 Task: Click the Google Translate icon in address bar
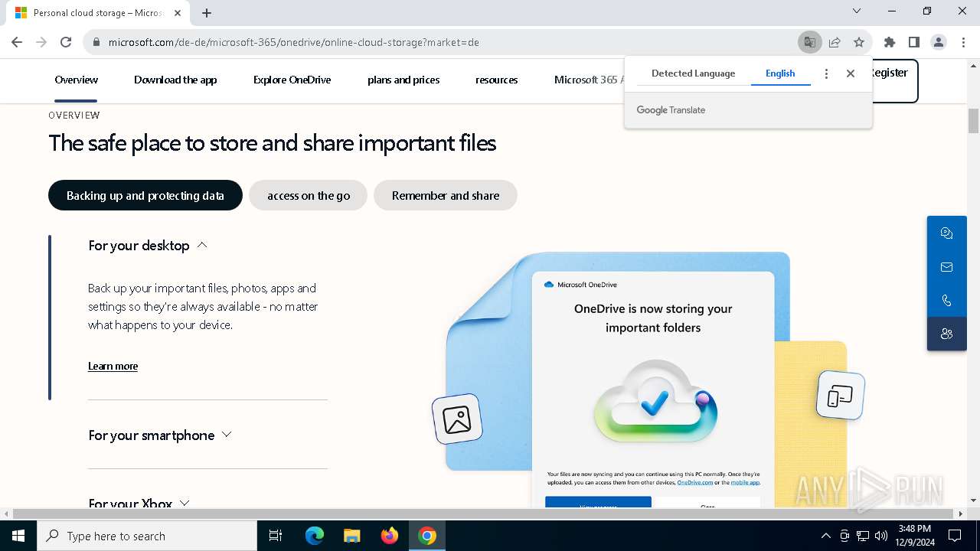click(x=809, y=42)
